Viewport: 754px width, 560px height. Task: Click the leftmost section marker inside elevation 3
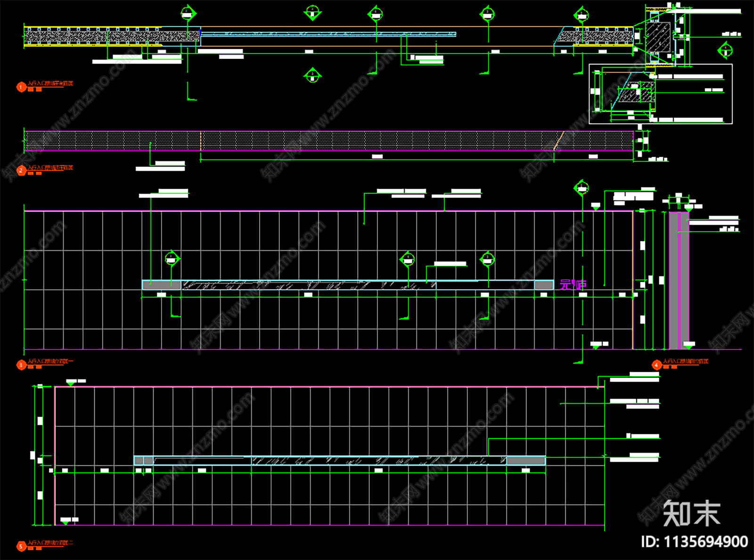(172, 259)
